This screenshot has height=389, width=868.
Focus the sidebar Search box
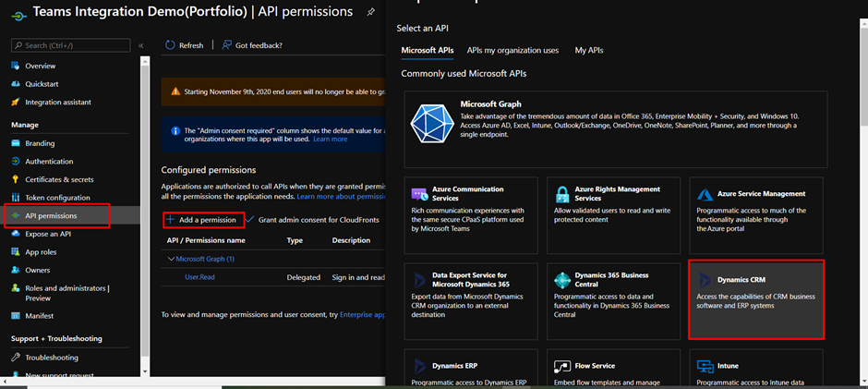pos(70,45)
